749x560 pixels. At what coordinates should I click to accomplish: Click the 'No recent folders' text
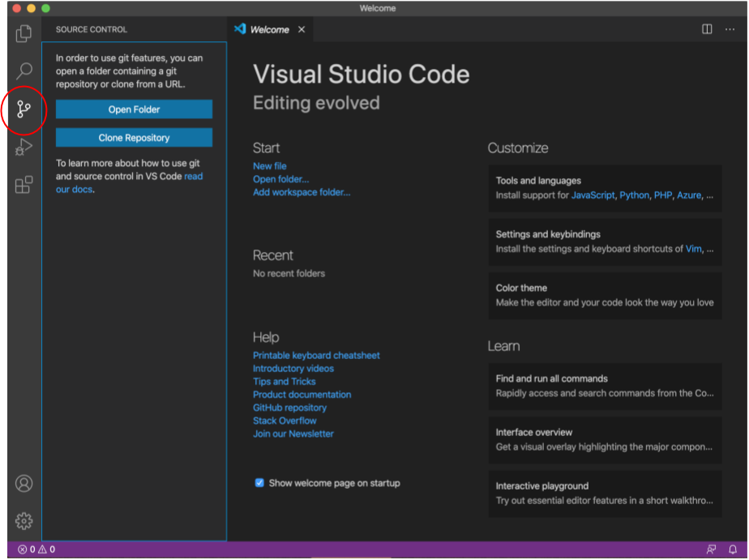289,274
